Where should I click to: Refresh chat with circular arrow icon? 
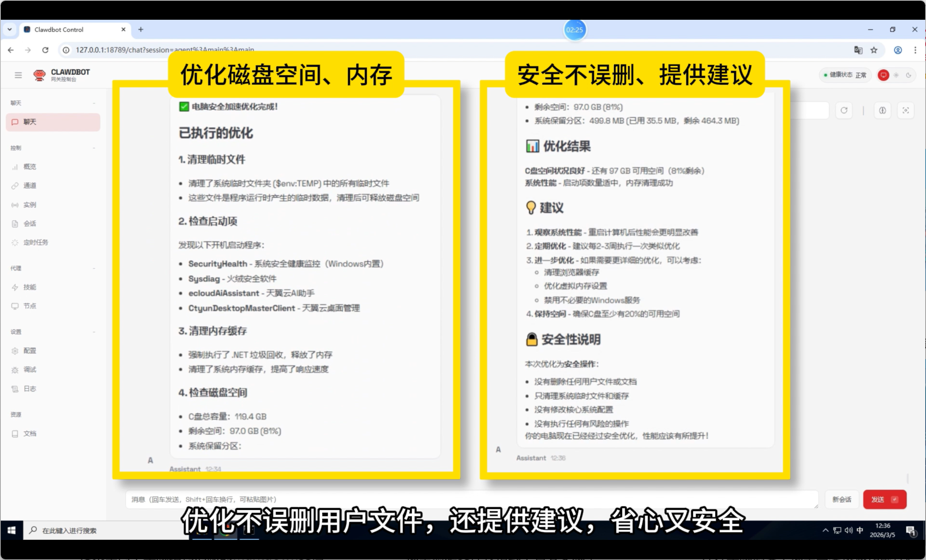coord(844,111)
